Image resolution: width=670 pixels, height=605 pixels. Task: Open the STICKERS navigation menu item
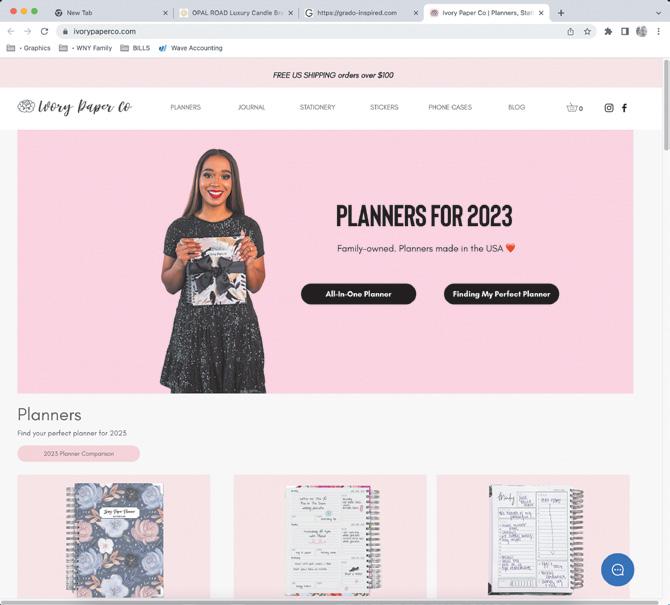(x=384, y=107)
